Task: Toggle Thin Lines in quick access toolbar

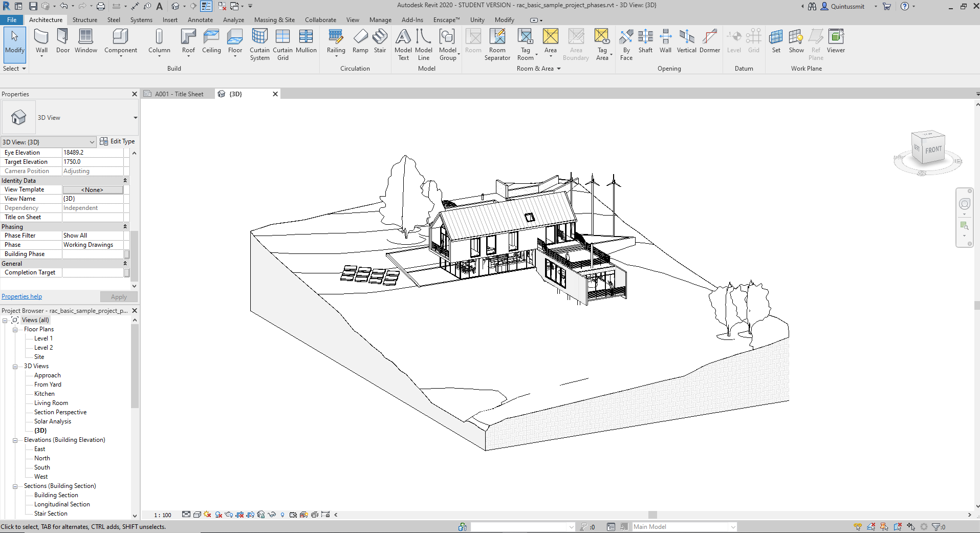Action: [206, 6]
